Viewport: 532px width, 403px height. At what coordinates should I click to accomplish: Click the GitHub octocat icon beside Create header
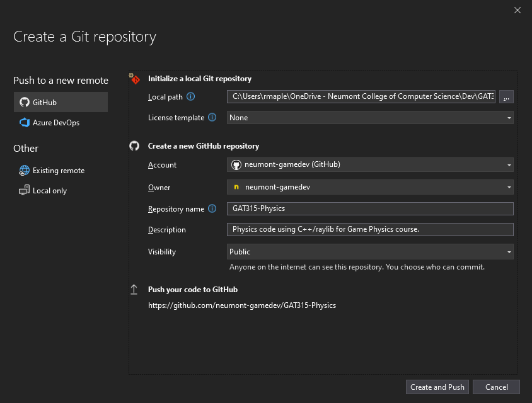pos(134,146)
